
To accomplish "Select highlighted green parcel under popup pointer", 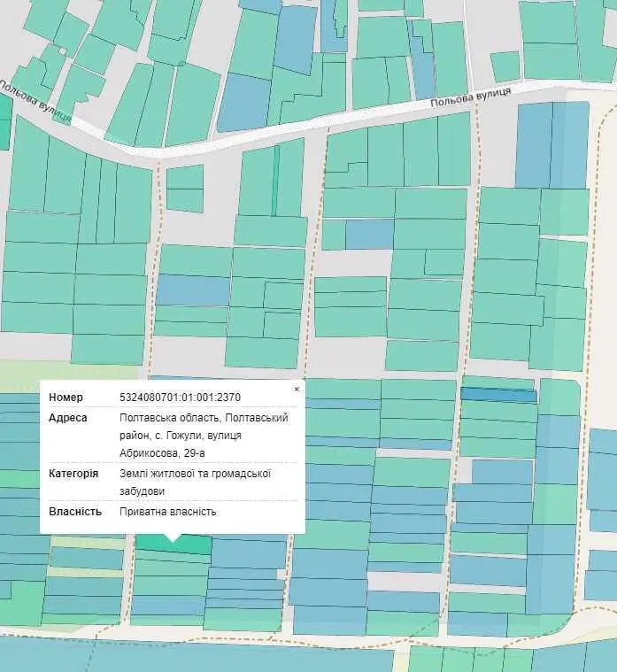I will pos(174,545).
